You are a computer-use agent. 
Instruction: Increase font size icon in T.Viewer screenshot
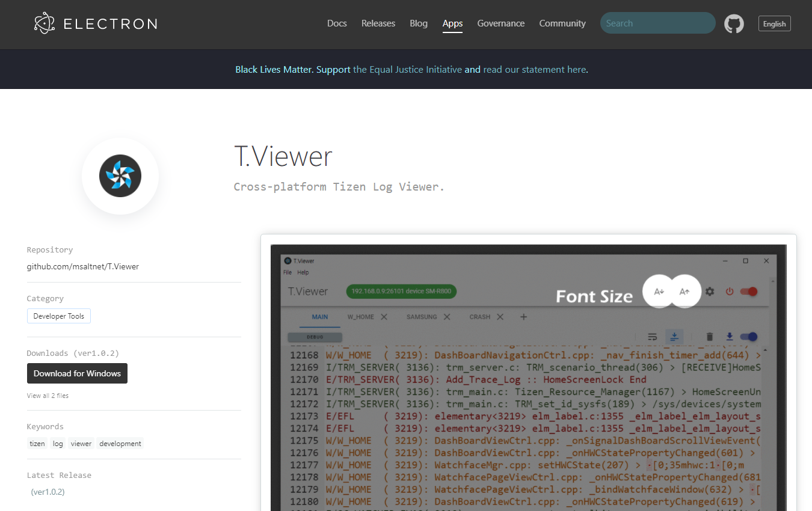(684, 292)
